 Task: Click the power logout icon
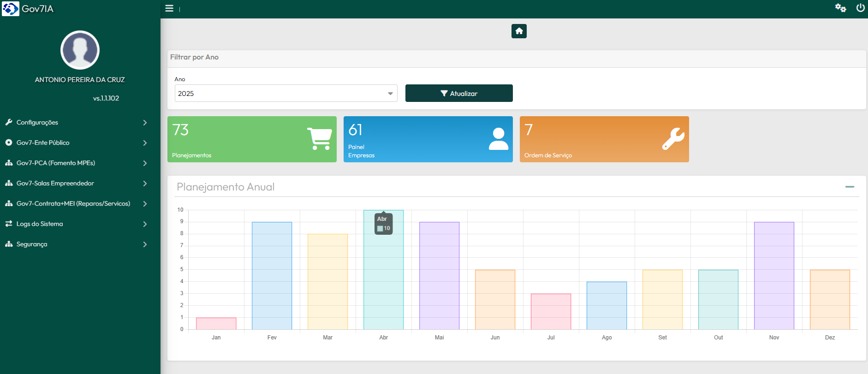pyautogui.click(x=860, y=8)
